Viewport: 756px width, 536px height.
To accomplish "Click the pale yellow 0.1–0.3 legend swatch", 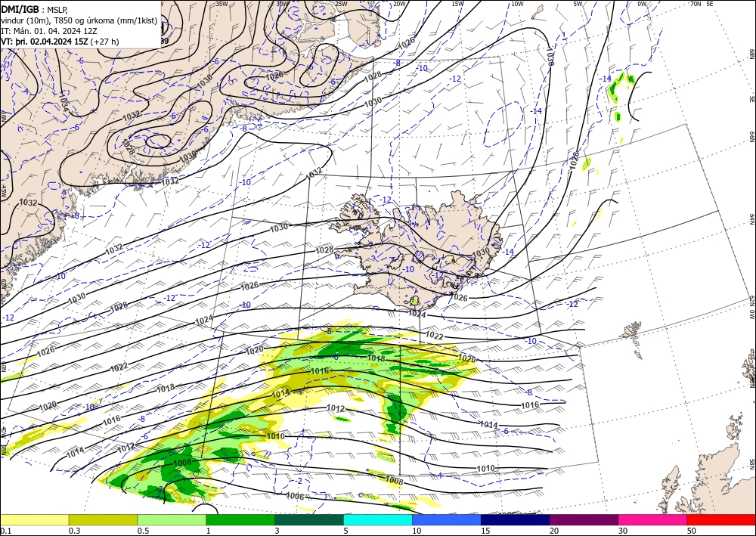I will coord(34,519).
